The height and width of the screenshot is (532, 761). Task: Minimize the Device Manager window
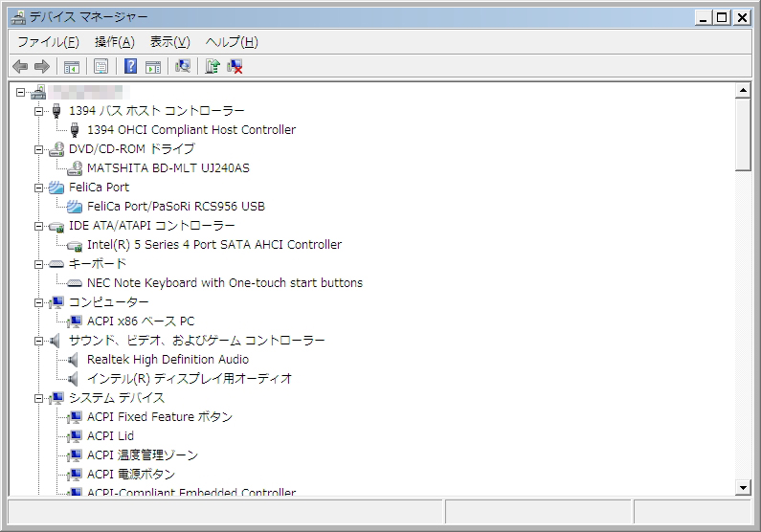[703, 18]
